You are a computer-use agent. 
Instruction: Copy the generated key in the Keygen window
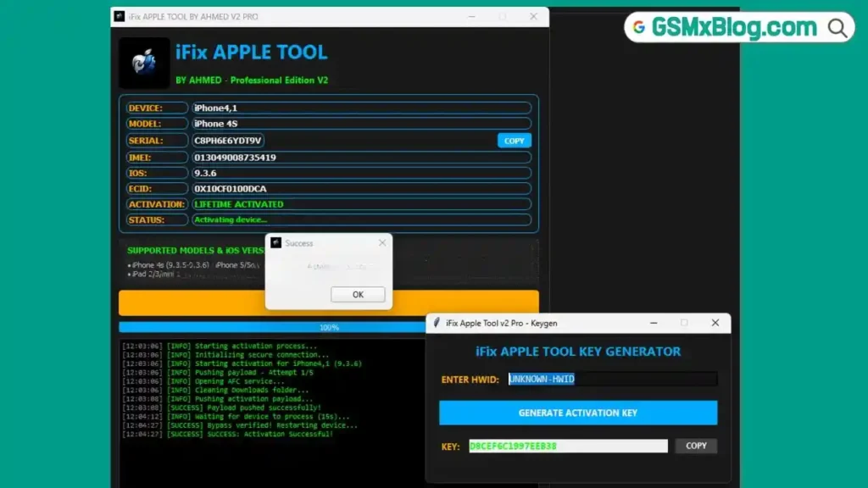[x=696, y=446]
